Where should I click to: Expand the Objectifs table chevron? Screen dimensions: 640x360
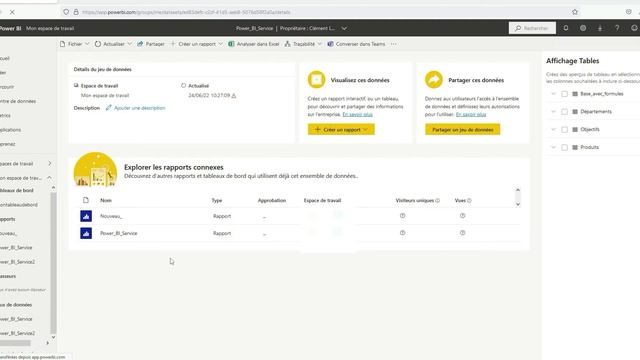[553, 129]
